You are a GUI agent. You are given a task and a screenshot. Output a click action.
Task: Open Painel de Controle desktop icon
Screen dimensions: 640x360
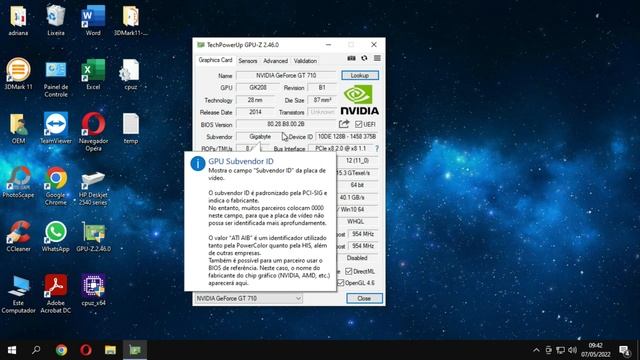[56, 78]
